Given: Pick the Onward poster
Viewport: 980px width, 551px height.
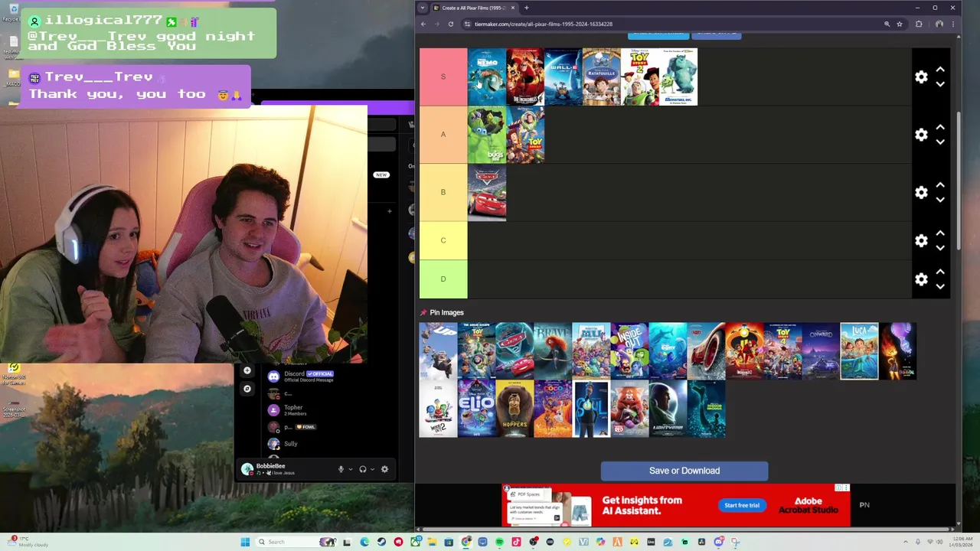Looking at the screenshot, I should pyautogui.click(x=821, y=351).
